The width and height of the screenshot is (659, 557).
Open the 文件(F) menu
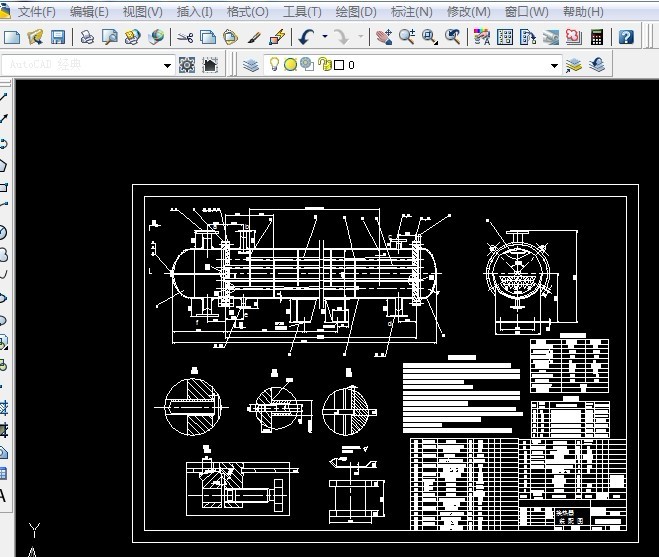[x=37, y=12]
